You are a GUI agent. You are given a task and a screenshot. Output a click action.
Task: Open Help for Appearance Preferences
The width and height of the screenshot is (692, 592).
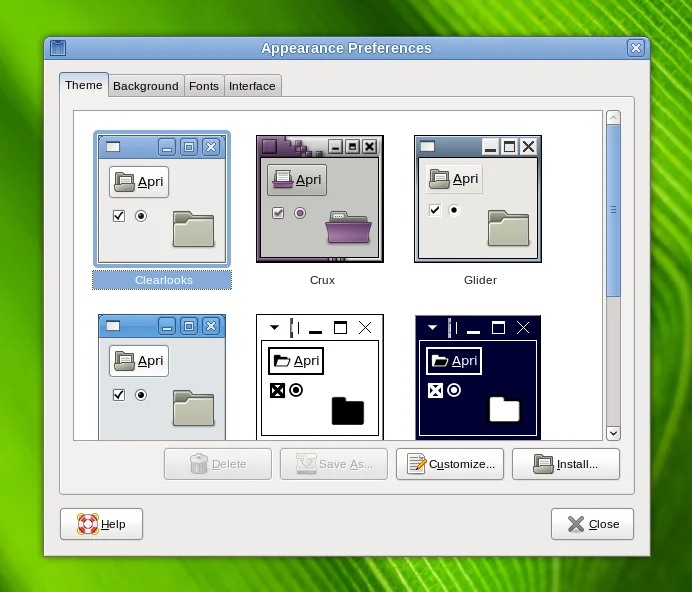click(x=102, y=524)
